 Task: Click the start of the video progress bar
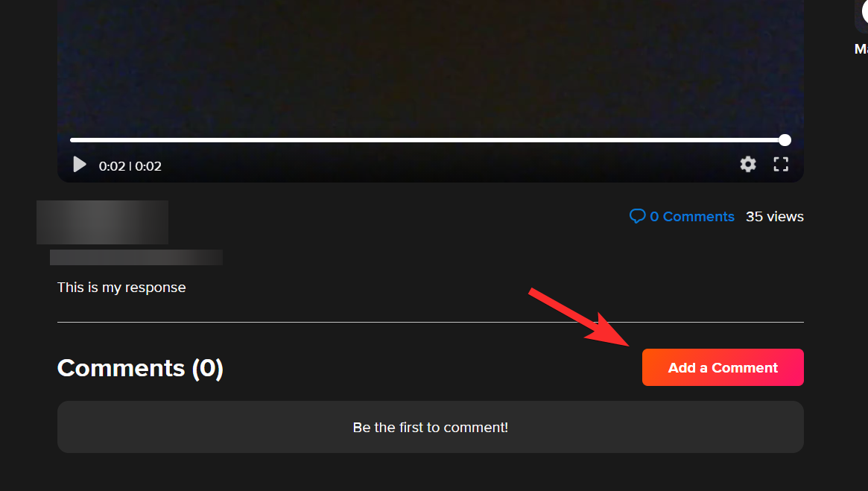point(72,140)
